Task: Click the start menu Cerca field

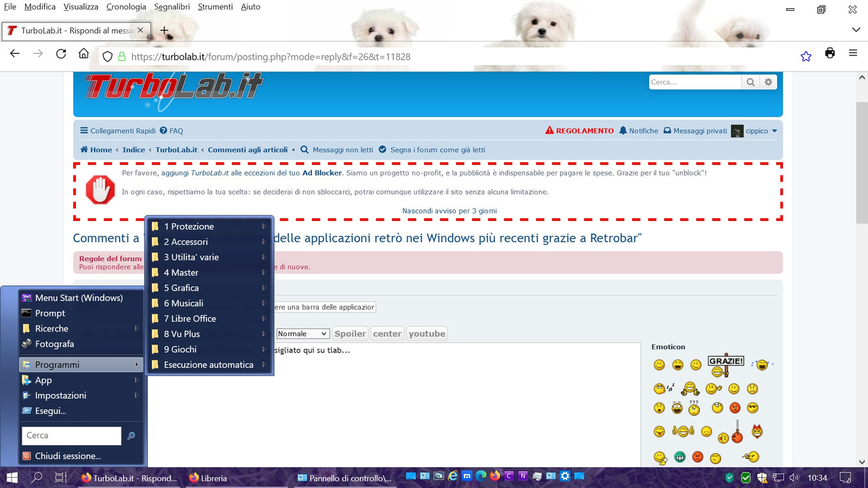Action: [71, 436]
